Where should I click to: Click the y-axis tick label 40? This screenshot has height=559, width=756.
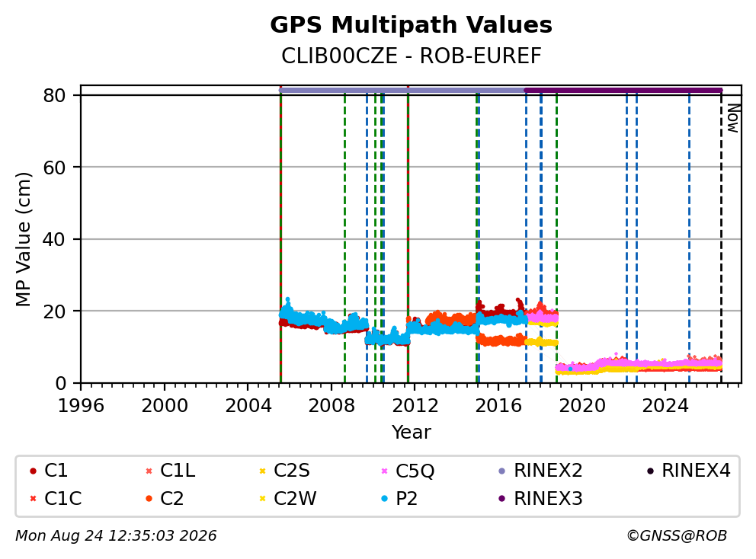click(x=54, y=239)
